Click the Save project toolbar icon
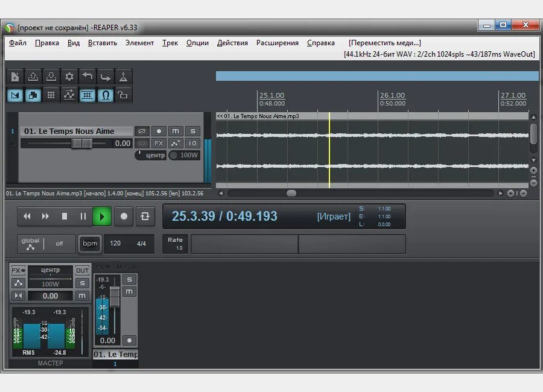Viewport: 543px width, 392px height. coord(51,77)
